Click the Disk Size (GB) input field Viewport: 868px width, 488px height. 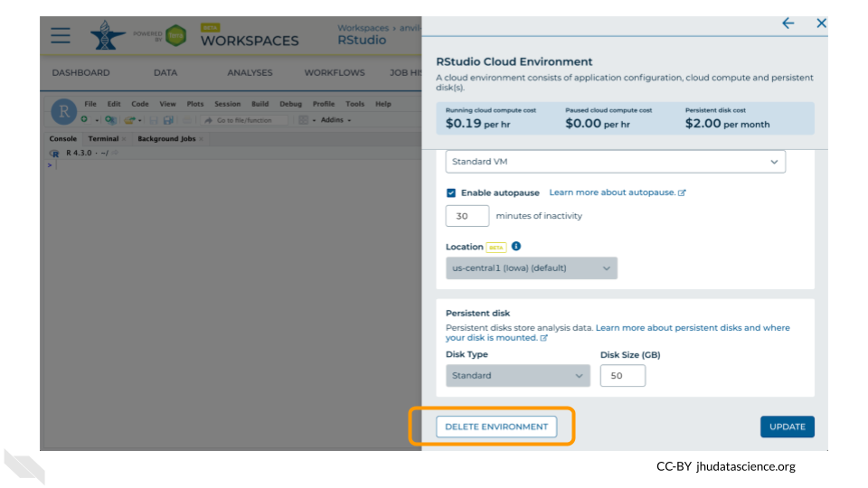pyautogui.click(x=623, y=376)
